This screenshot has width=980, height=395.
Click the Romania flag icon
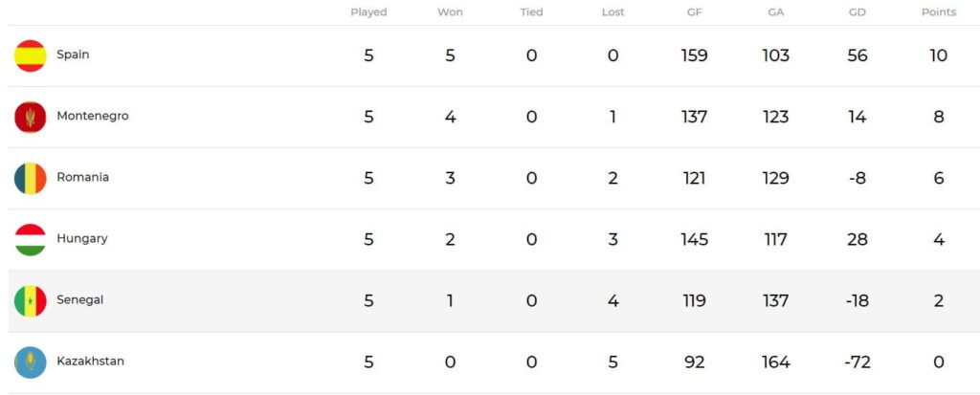tap(31, 178)
